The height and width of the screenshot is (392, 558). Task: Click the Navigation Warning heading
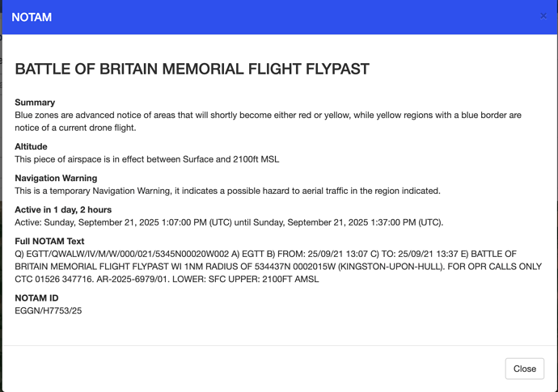pos(56,178)
